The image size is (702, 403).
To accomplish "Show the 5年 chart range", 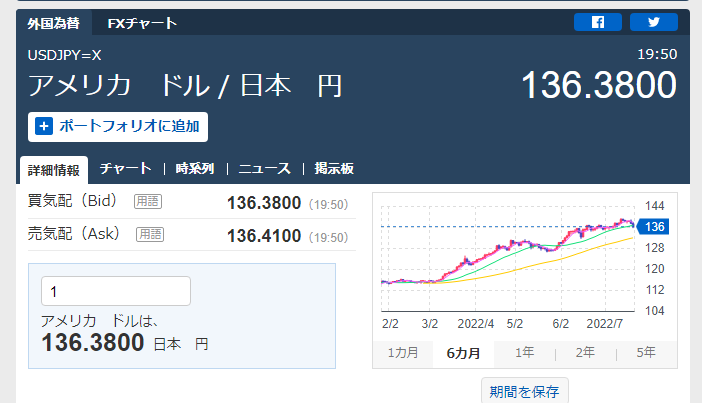I will [x=646, y=353].
